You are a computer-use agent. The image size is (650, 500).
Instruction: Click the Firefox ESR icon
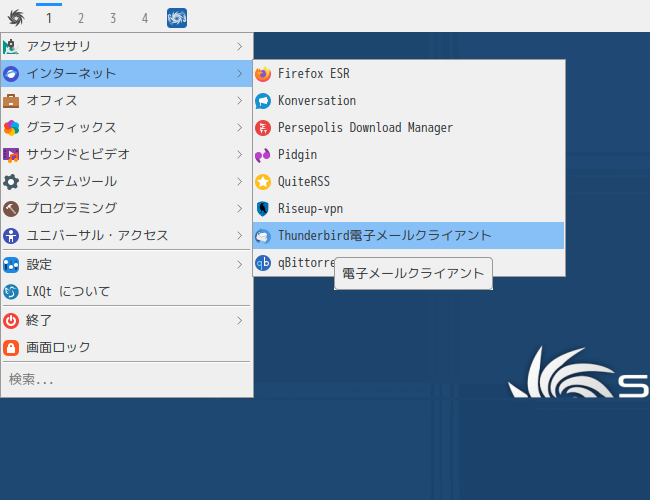263,74
